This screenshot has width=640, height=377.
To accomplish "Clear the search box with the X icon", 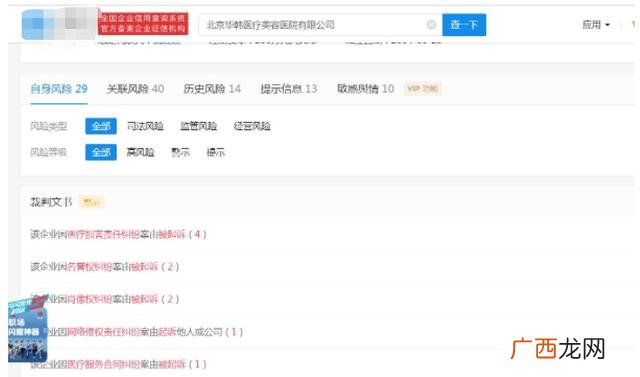I will tap(431, 25).
